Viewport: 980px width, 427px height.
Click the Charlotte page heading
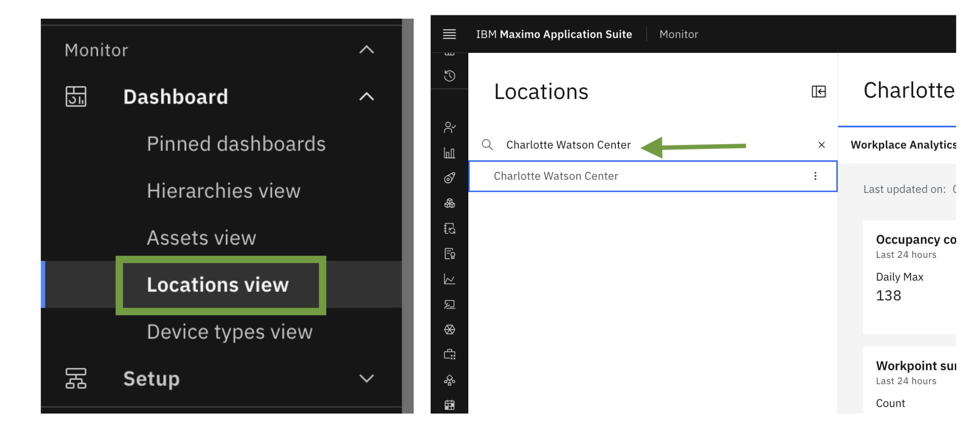click(x=909, y=90)
